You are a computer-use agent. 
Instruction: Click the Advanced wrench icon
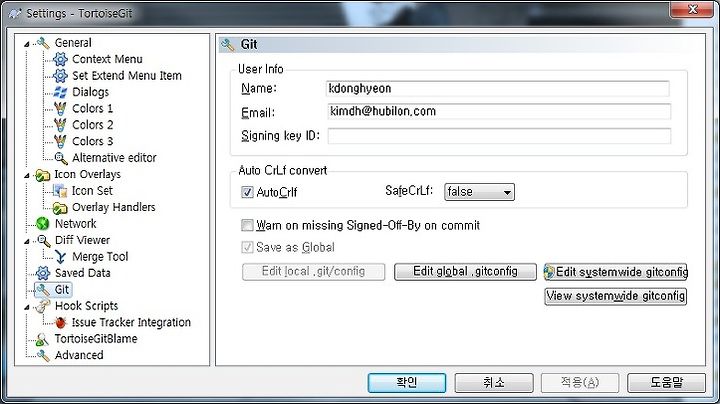(x=43, y=356)
